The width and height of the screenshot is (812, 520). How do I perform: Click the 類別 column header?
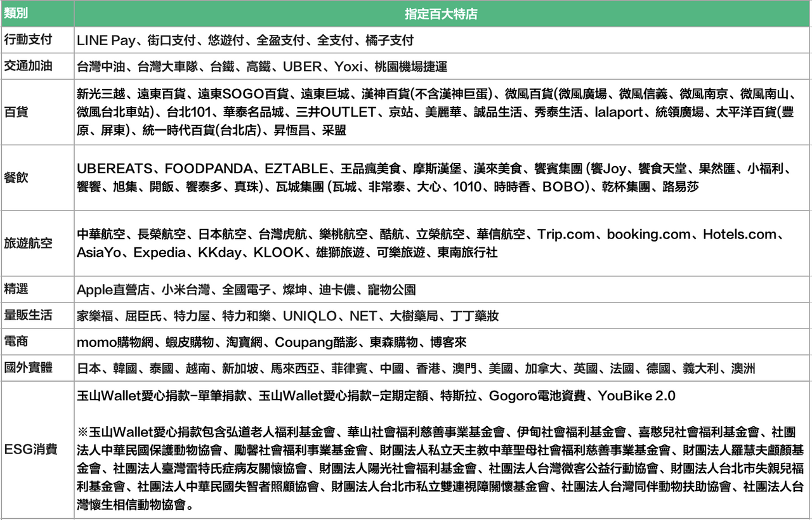click(x=37, y=13)
